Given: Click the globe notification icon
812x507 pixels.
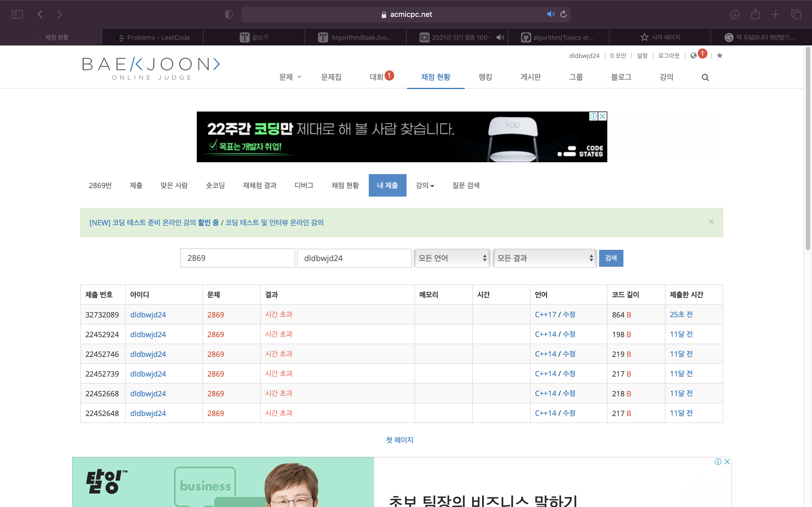Looking at the screenshot, I should (x=694, y=56).
